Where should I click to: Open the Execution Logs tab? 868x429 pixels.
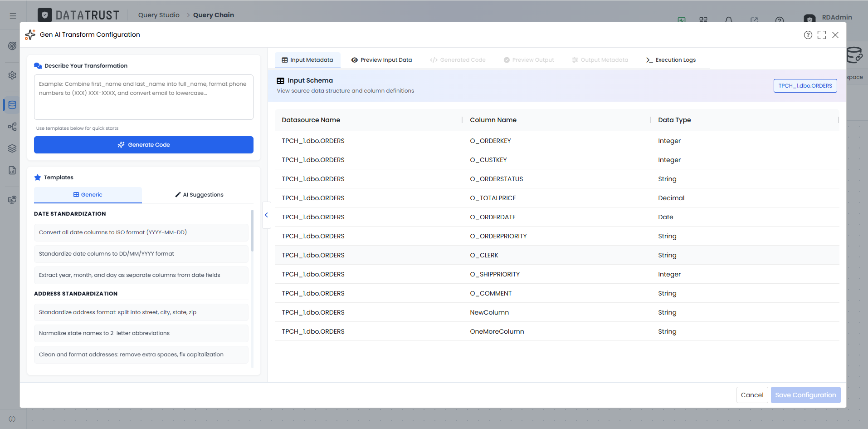tap(671, 60)
